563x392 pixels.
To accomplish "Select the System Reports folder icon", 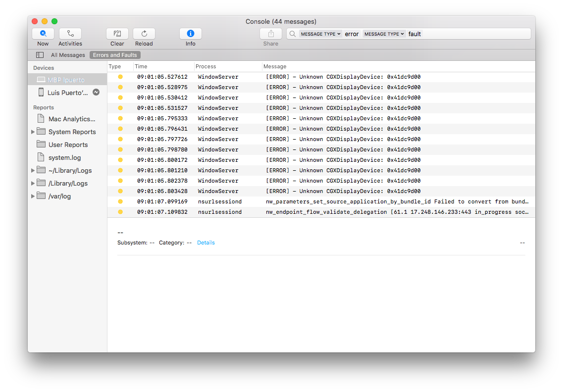I will point(41,131).
